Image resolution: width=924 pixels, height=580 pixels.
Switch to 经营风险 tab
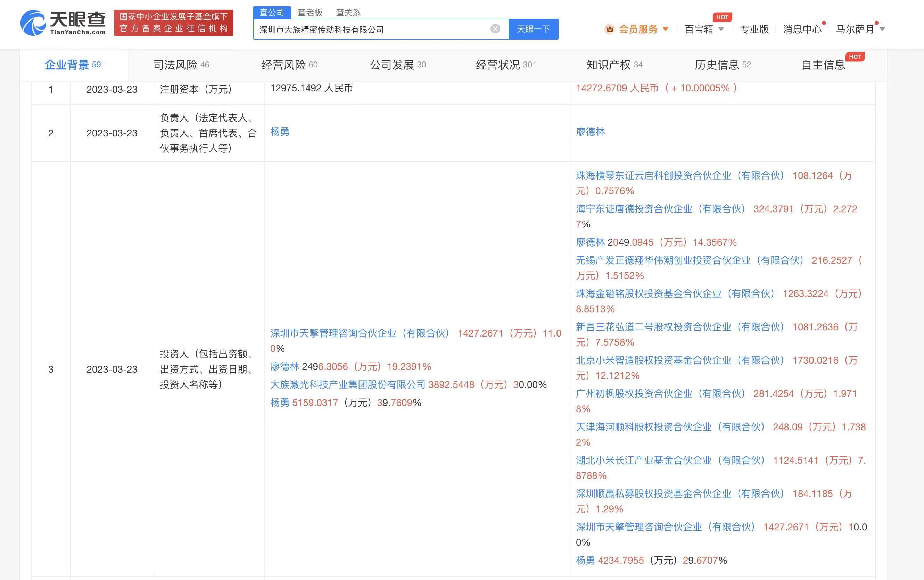290,65
